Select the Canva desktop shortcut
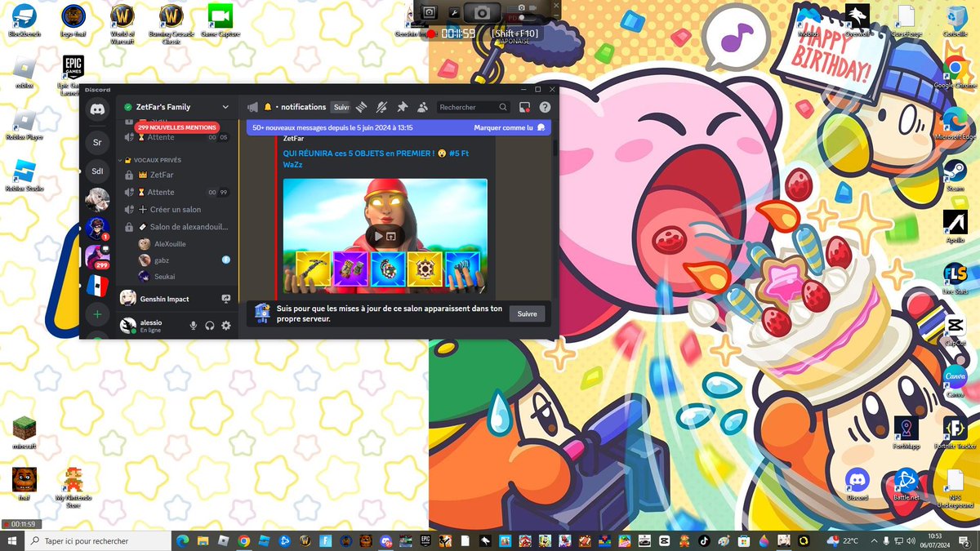The width and height of the screenshot is (980, 551). pyautogui.click(x=955, y=381)
